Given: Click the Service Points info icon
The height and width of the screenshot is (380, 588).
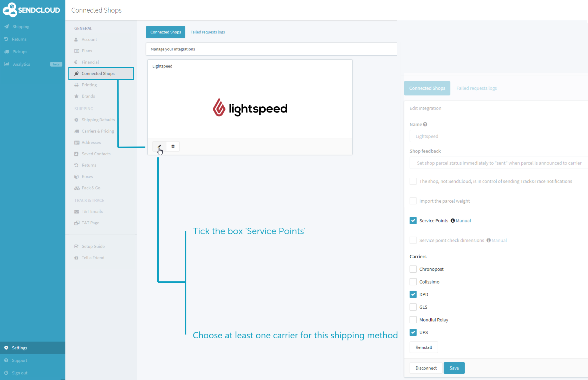Looking at the screenshot, I should click(453, 221).
